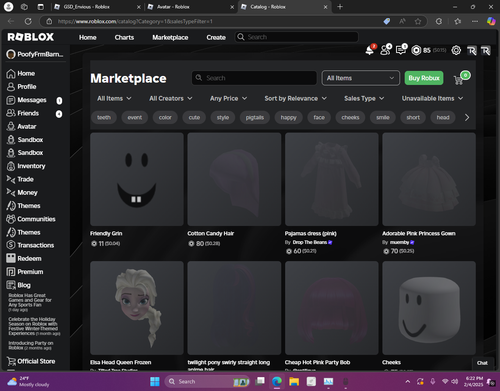Screen dimensions: 500x391
Task: Open the notifications bell icon
Action: [370, 50]
